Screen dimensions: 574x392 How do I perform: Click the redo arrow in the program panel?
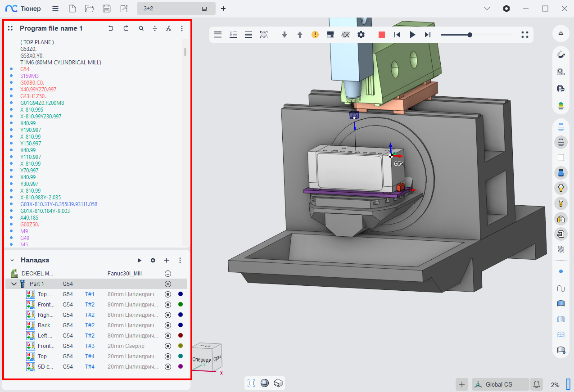126,28
